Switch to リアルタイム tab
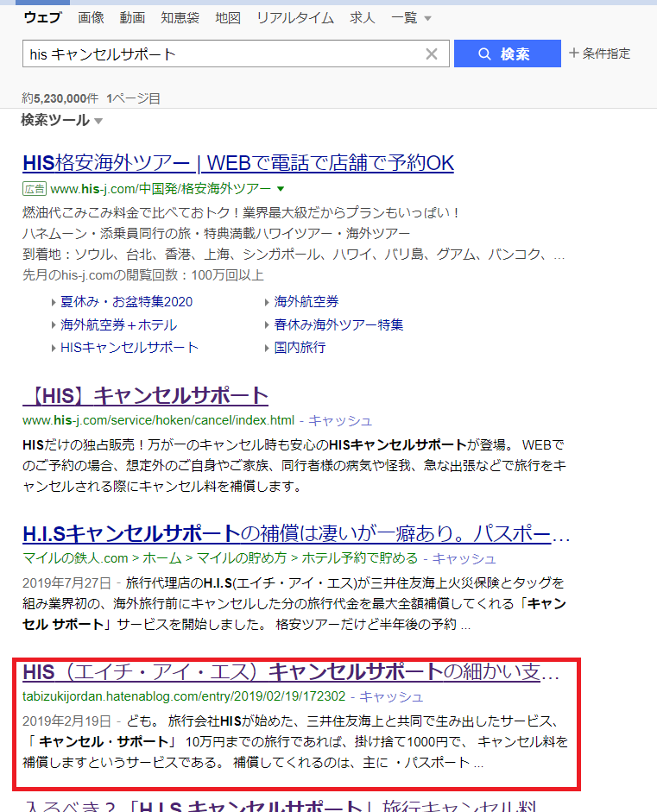The height and width of the screenshot is (812, 657). tap(295, 17)
